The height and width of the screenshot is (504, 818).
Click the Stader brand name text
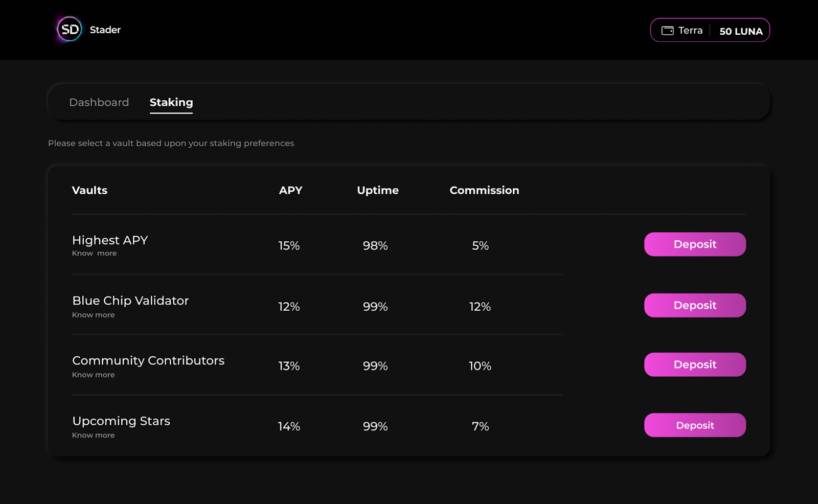point(105,30)
